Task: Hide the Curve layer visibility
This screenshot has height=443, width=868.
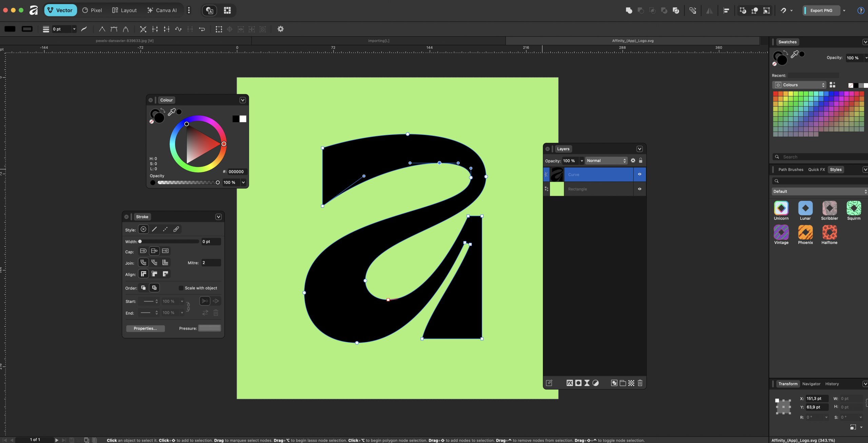Action: coord(639,174)
